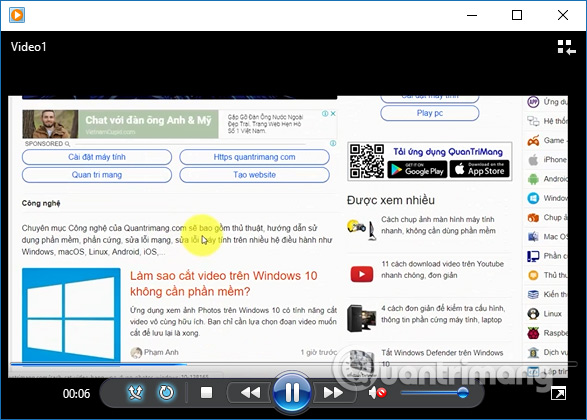Click the Công nghệ heading
The height and width of the screenshot is (420, 587).
(41, 203)
